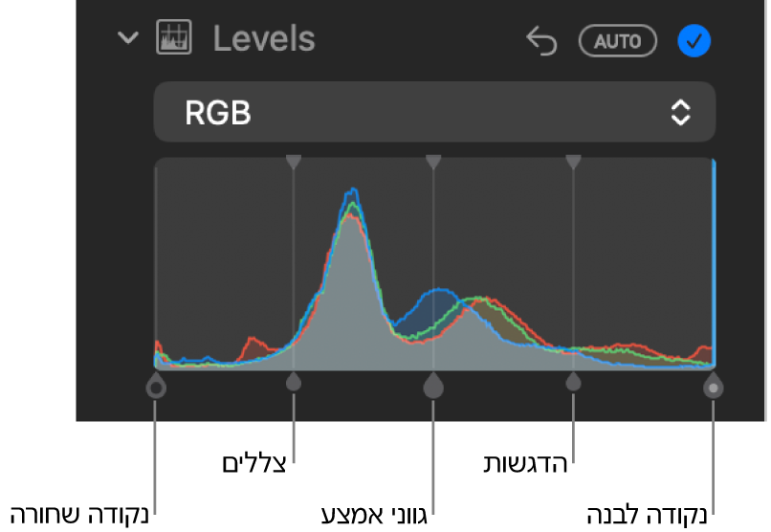The image size is (771, 532).
Task: Select the bottom midtones handle below histogram
Action: 433,385
